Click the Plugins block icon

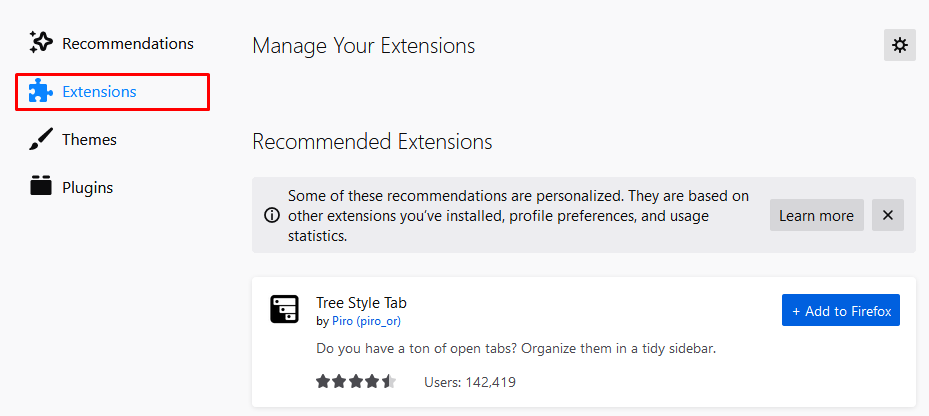41,187
